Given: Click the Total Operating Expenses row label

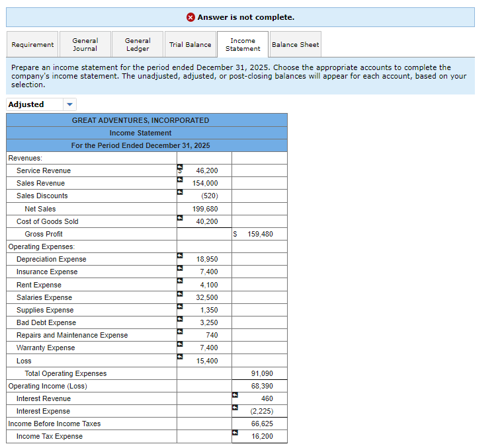Looking at the screenshot, I should pyautogui.click(x=65, y=373).
